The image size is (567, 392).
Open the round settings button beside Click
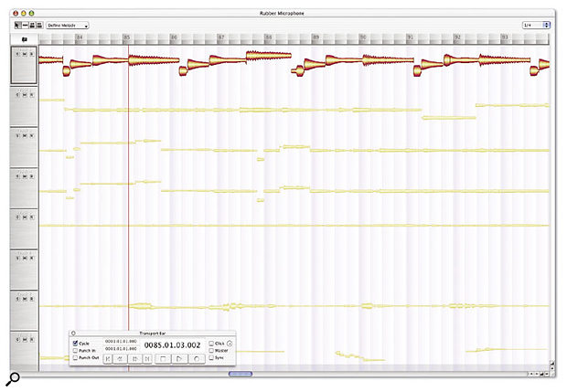(229, 343)
